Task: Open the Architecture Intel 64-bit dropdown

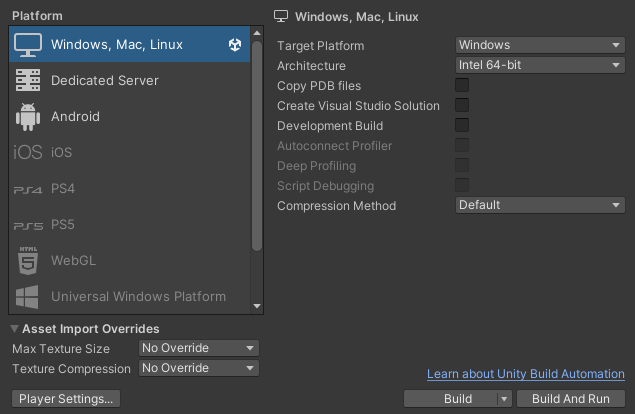Action: 540,65
